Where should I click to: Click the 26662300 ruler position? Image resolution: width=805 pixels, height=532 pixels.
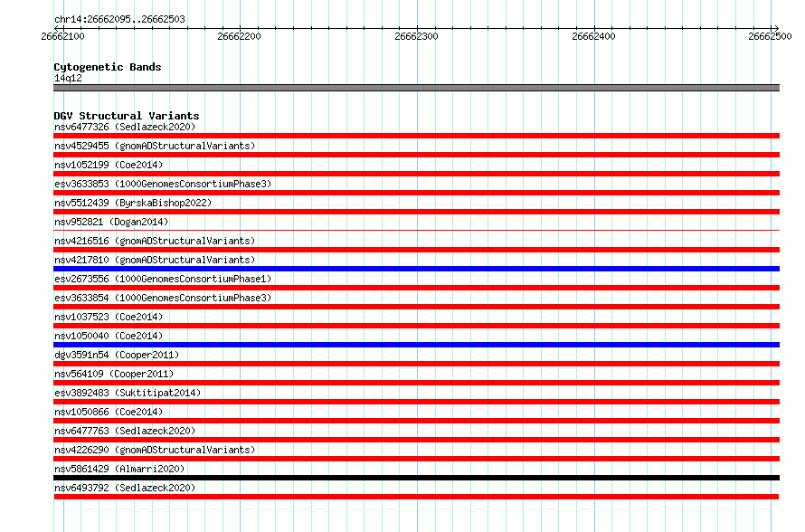[416, 36]
